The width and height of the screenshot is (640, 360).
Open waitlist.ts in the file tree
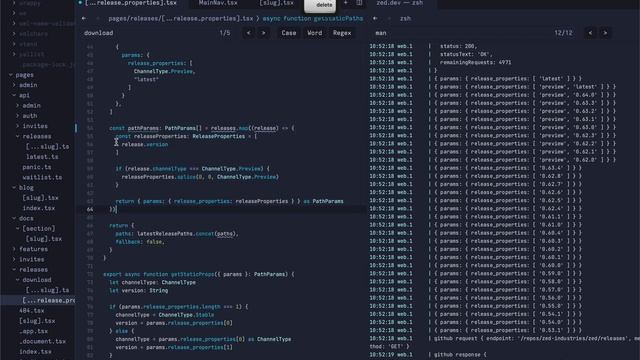[x=42, y=177]
